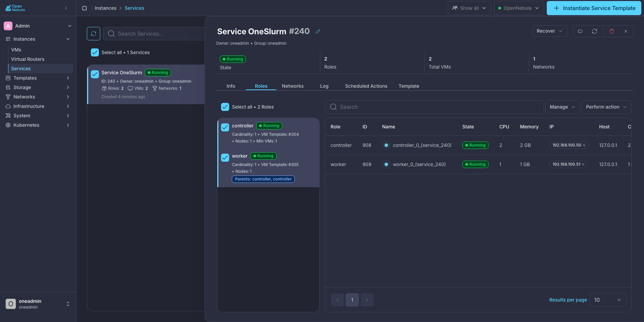644x322 pixels.
Task: Open VMs in the sidebar
Action: 40,50
